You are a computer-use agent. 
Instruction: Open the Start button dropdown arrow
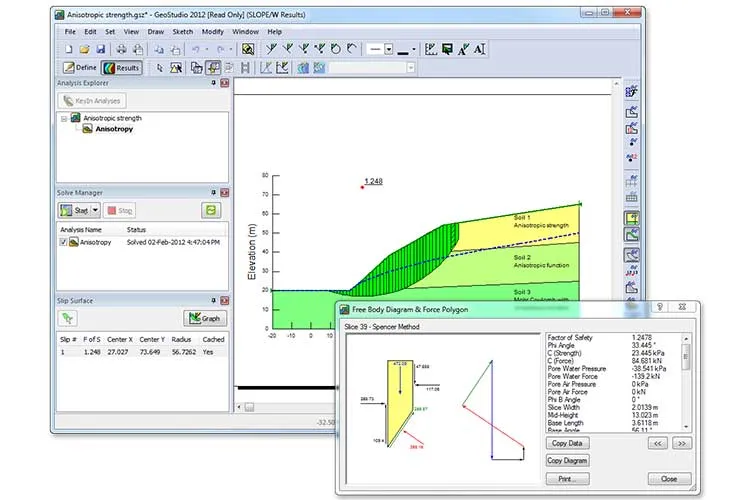coord(95,210)
